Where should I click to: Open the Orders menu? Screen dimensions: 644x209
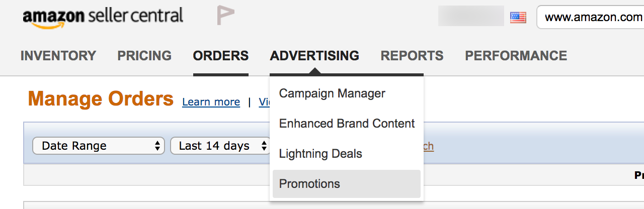point(221,55)
